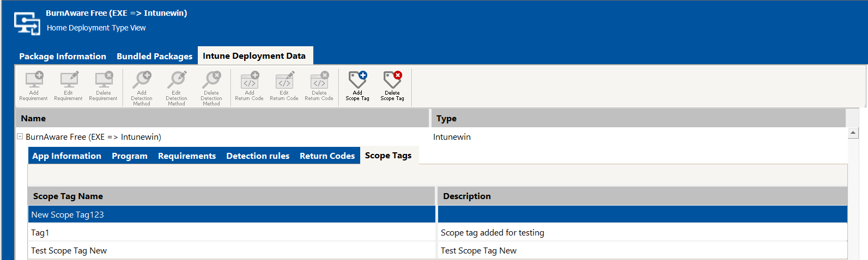This screenshot has height=260, width=868.
Task: Select the Return Codes tab
Action: point(327,156)
